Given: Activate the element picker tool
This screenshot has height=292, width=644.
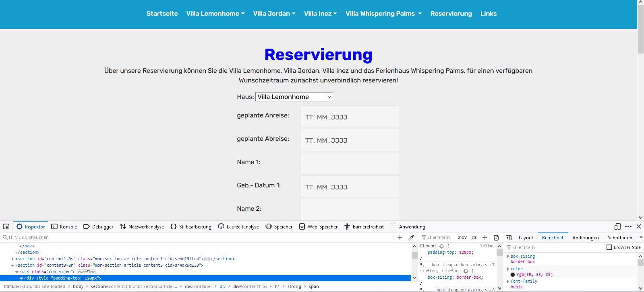Looking at the screenshot, I should pos(6,227).
